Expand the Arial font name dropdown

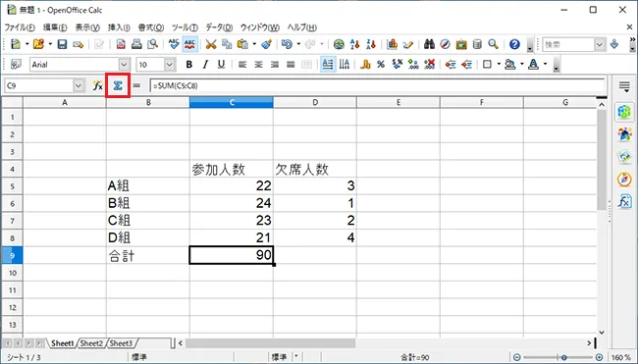coord(124,64)
